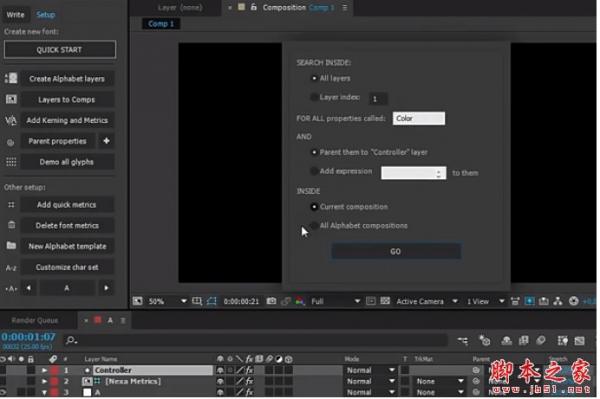Toggle draft 3D icon in timeline

click(x=484, y=340)
